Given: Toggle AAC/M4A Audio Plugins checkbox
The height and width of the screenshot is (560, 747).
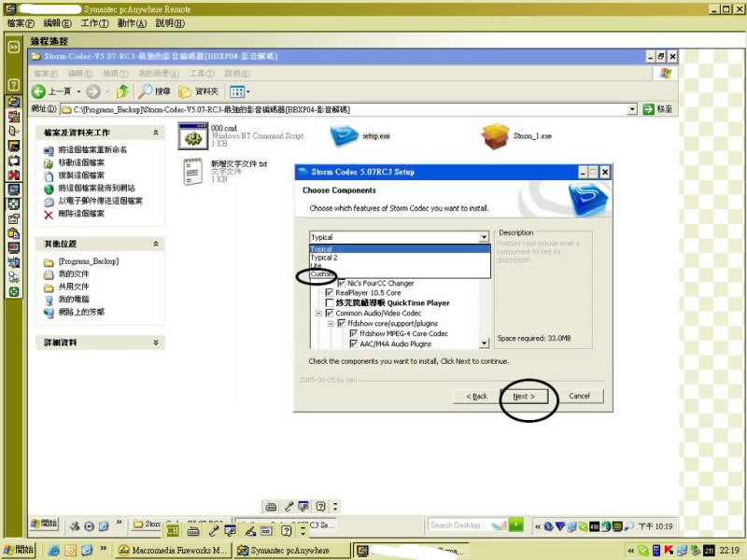Looking at the screenshot, I should tap(354, 343).
